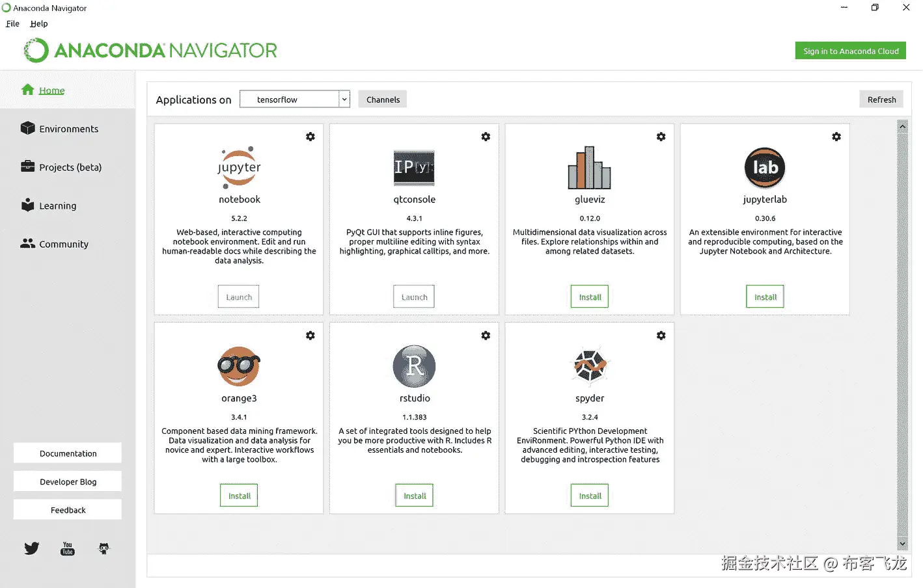Click the scrollbar up arrow
The width and height of the screenshot is (923, 588).
click(902, 127)
